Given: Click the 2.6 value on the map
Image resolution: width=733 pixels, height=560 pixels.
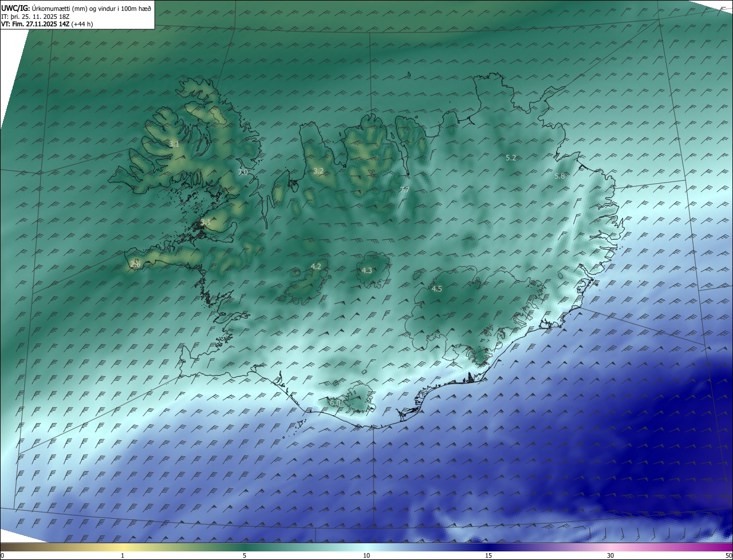Looking at the screenshot, I should [135, 264].
